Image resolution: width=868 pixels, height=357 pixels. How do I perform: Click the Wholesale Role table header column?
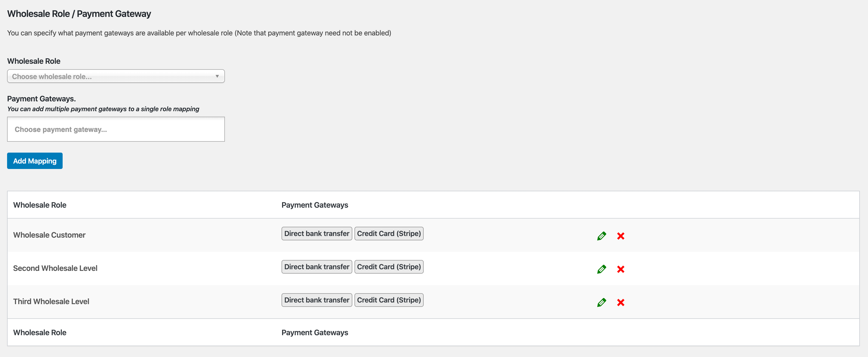click(40, 205)
